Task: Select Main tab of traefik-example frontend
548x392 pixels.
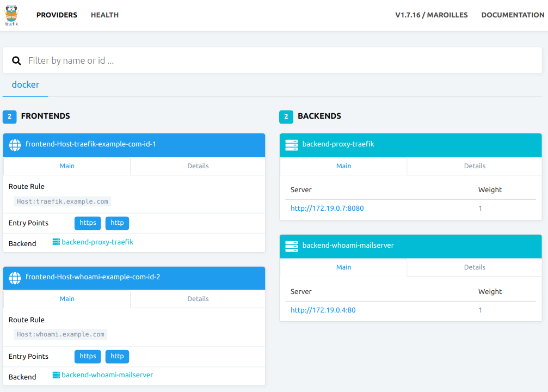Action: click(x=67, y=166)
